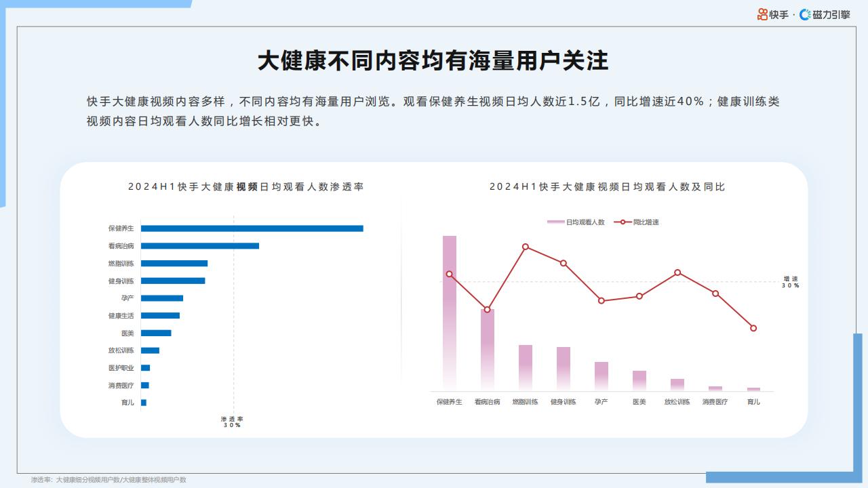
Task: Click the 医美 blue bar in penetration chart
Action: pyautogui.click(x=156, y=333)
